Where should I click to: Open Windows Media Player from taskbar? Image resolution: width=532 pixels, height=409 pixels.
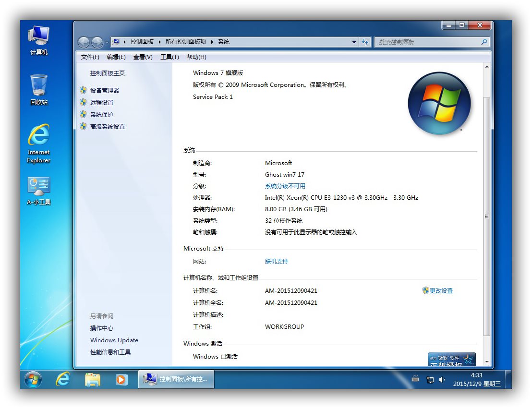121,380
